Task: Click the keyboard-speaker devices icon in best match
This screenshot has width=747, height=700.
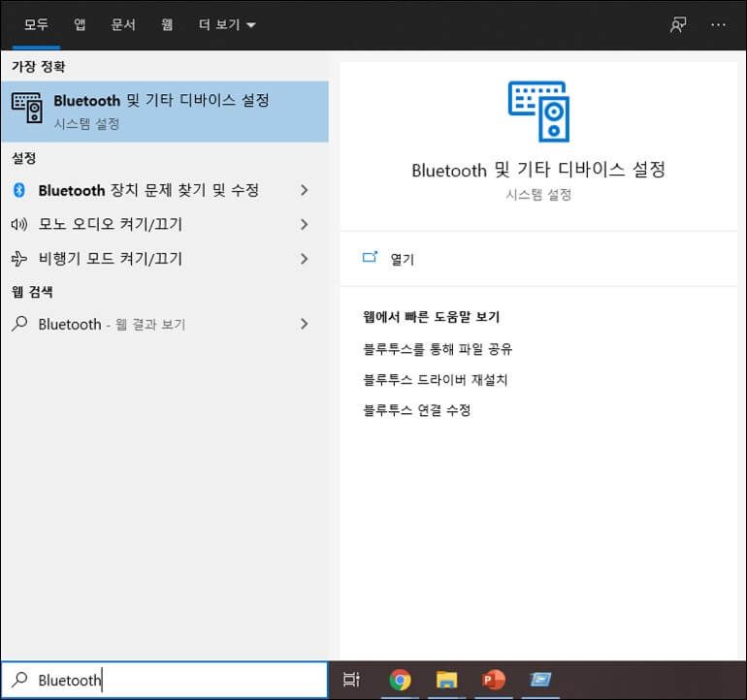Action: pos(27,108)
